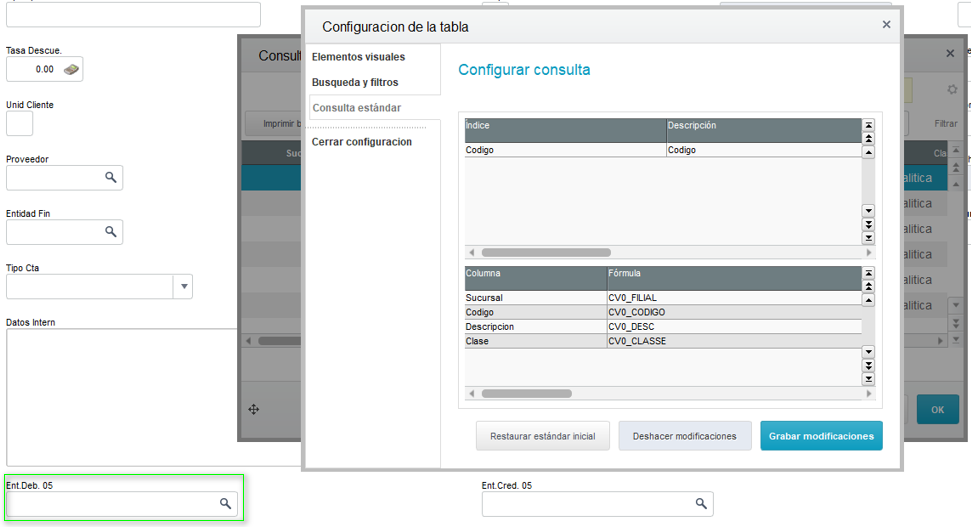Page down in the Columna table
The image size is (971, 527).
coord(868,366)
